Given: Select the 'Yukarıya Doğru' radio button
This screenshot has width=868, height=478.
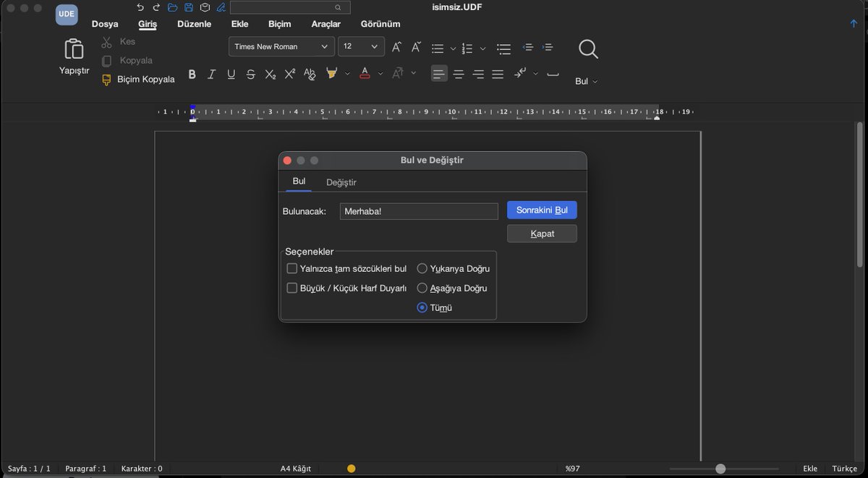Looking at the screenshot, I should tap(422, 268).
